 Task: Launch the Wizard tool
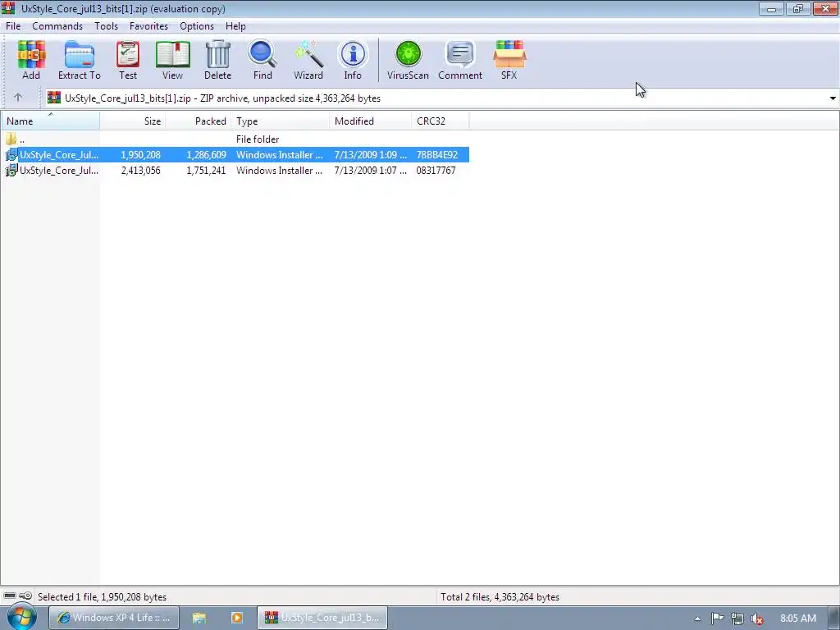(x=308, y=60)
